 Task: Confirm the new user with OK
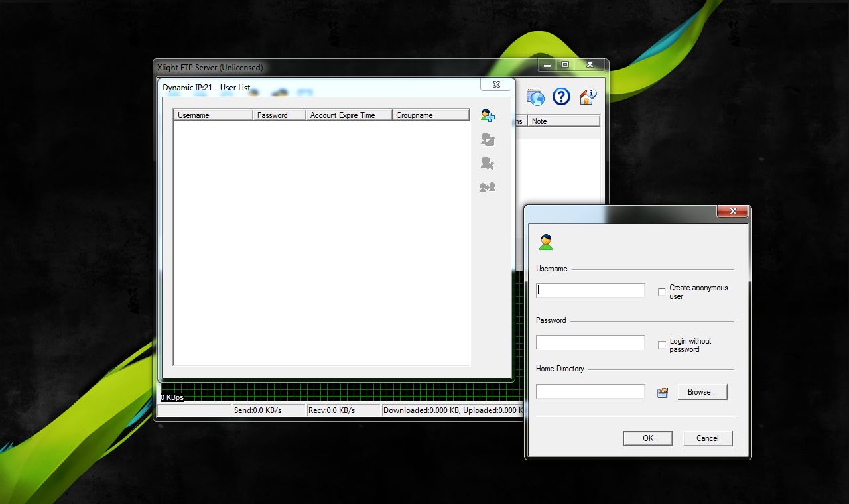pyautogui.click(x=648, y=438)
